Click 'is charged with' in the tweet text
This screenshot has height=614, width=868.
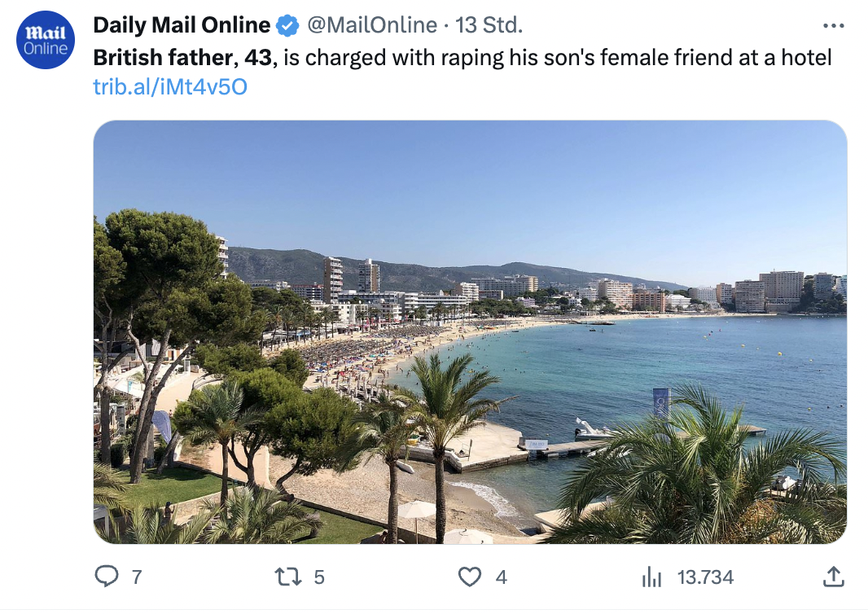[x=349, y=58]
